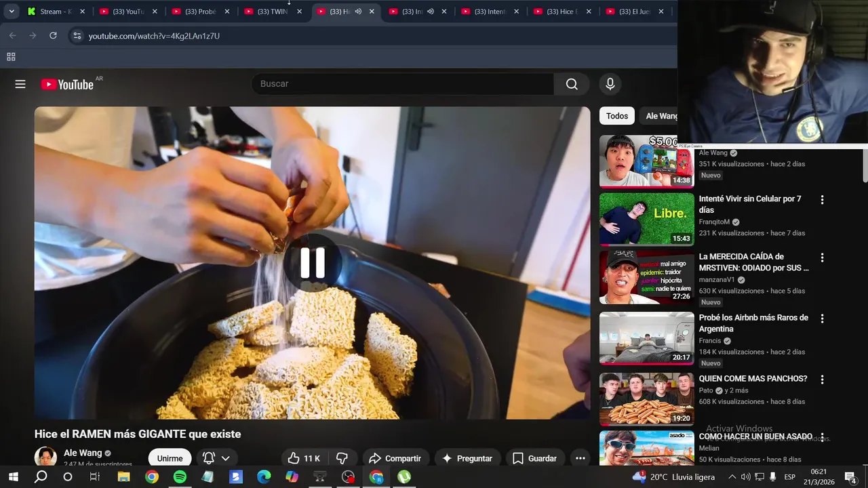Open the Windows Start menu
The image size is (868, 488).
(13, 477)
